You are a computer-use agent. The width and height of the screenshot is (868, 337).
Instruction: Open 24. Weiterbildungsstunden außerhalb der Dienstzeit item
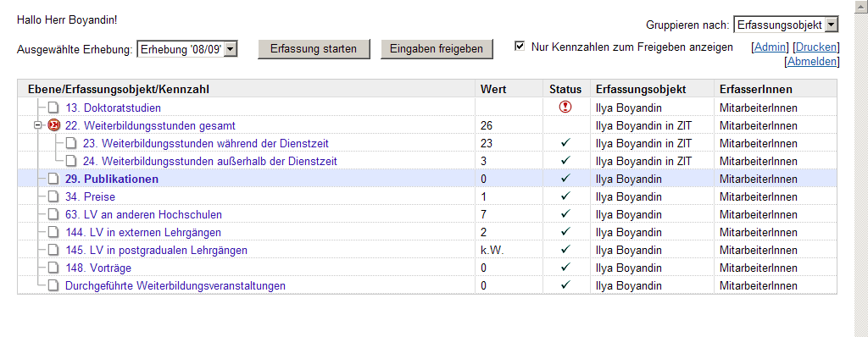pos(210,161)
